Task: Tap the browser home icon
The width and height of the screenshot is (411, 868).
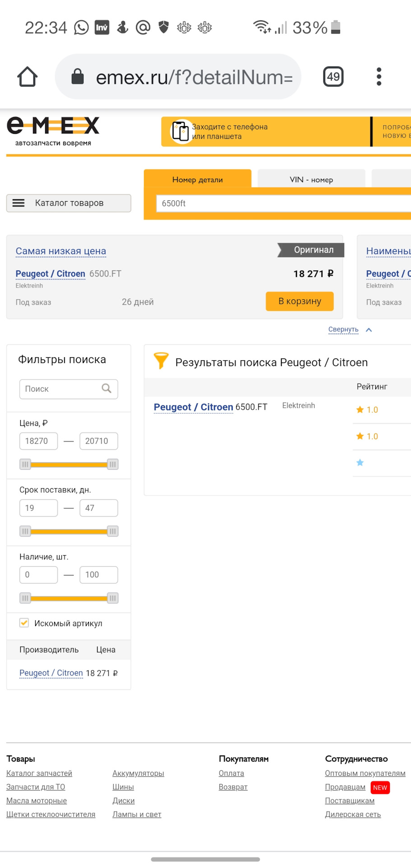Action: [28, 77]
